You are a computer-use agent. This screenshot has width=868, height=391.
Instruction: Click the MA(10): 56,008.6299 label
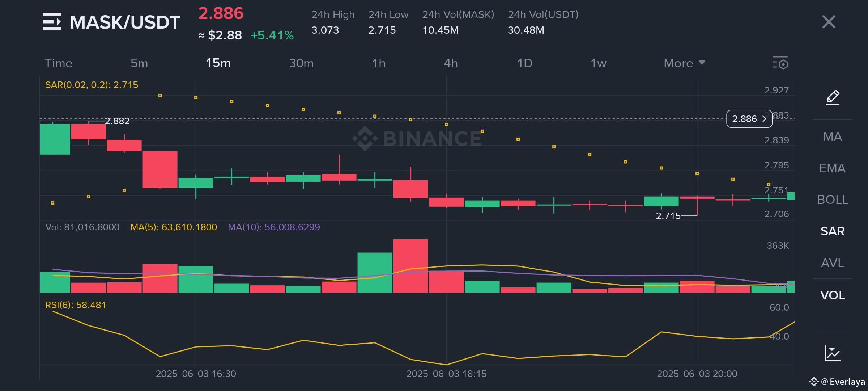click(x=274, y=227)
